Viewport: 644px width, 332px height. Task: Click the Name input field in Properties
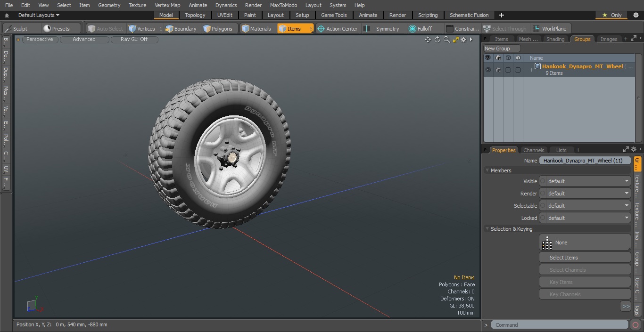coord(585,161)
